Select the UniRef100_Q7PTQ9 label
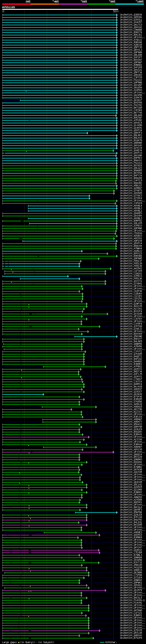The width and height of the screenshot is (146, 644). pyautogui.click(x=131, y=326)
